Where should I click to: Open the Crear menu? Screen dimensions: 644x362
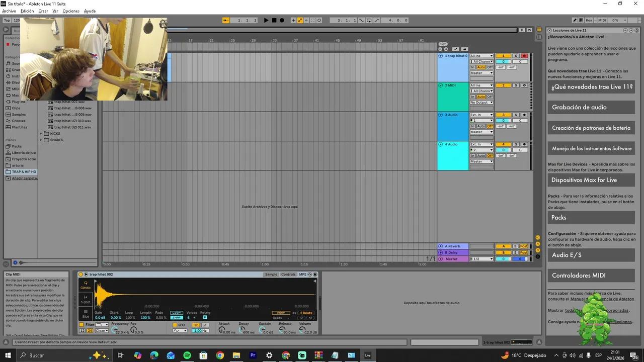[43, 11]
